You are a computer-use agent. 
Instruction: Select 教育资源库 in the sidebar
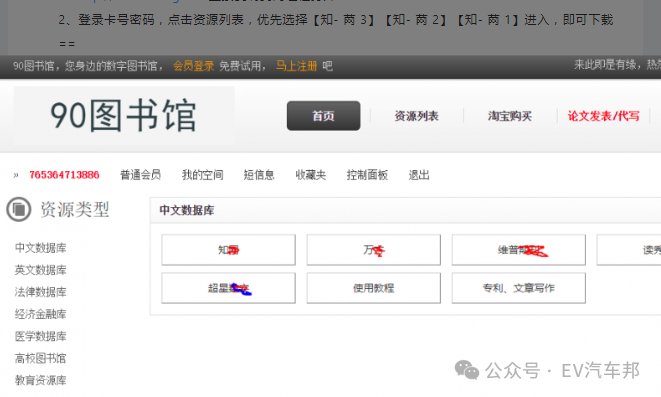(x=40, y=380)
